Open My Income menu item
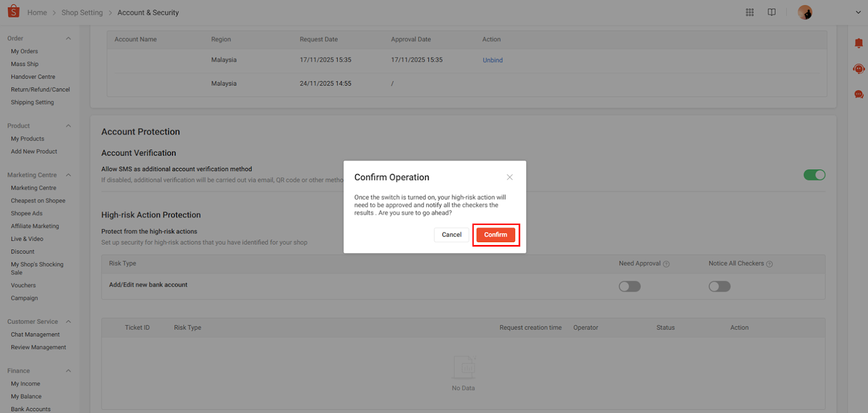Screen dimensions: 868x413 pyautogui.click(x=25, y=384)
